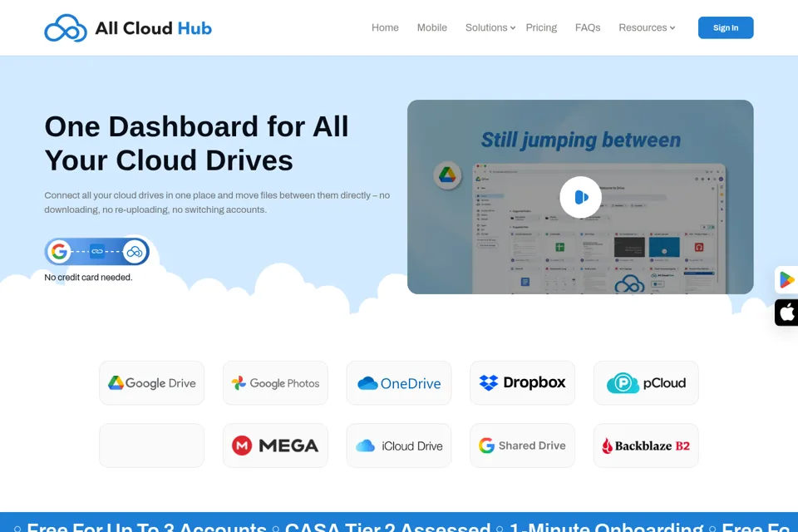Click the "No credit card needed." text
Screen dimensions: 798x532
point(88,278)
